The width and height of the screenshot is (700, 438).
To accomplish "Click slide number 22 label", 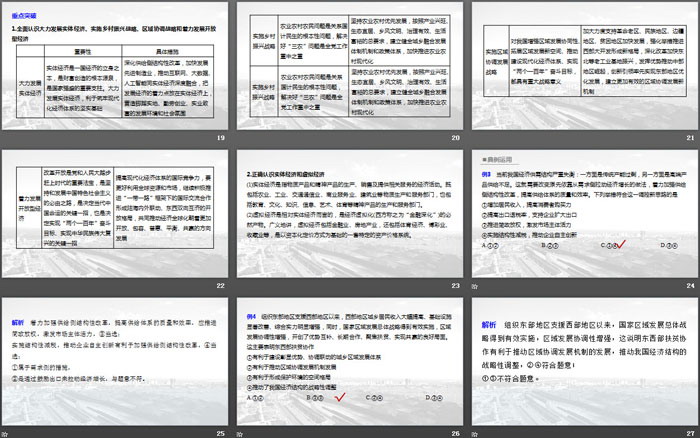I will point(221,285).
